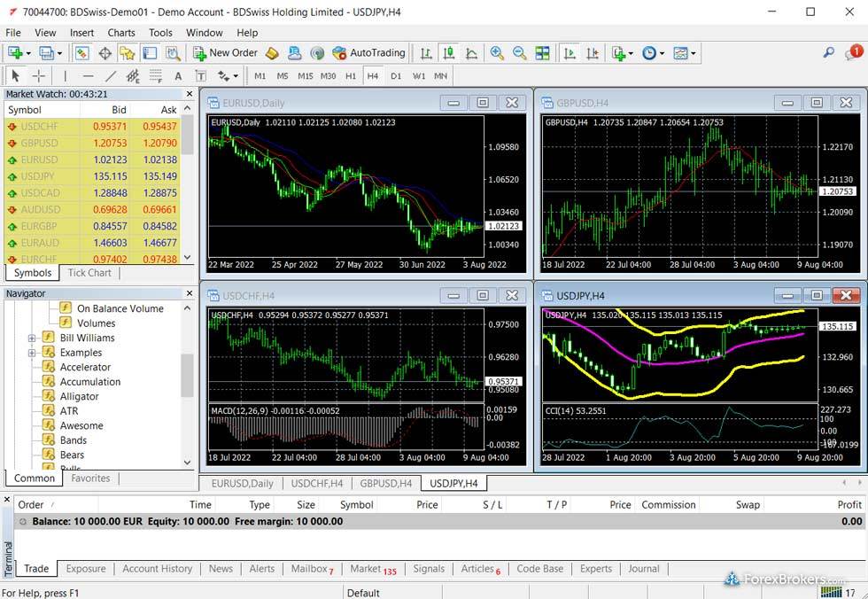Tile chart windows with the grid icon
868x599 pixels.
[x=542, y=53]
